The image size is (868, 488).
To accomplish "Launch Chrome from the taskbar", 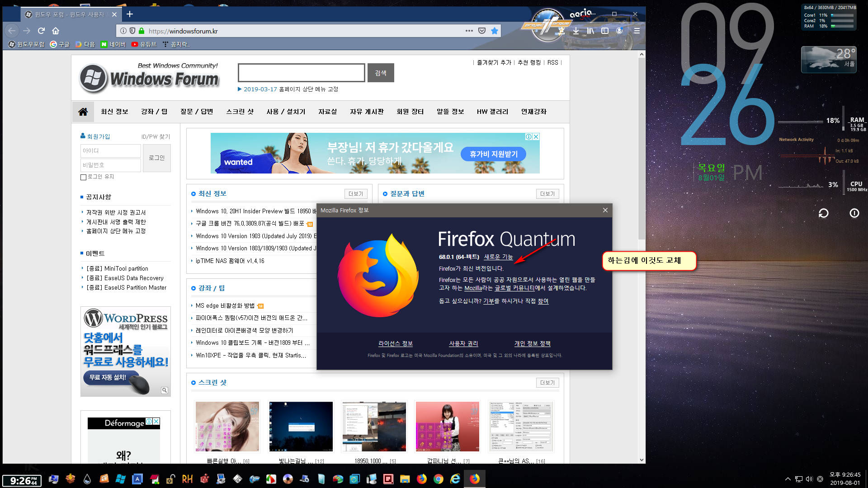I will (439, 479).
